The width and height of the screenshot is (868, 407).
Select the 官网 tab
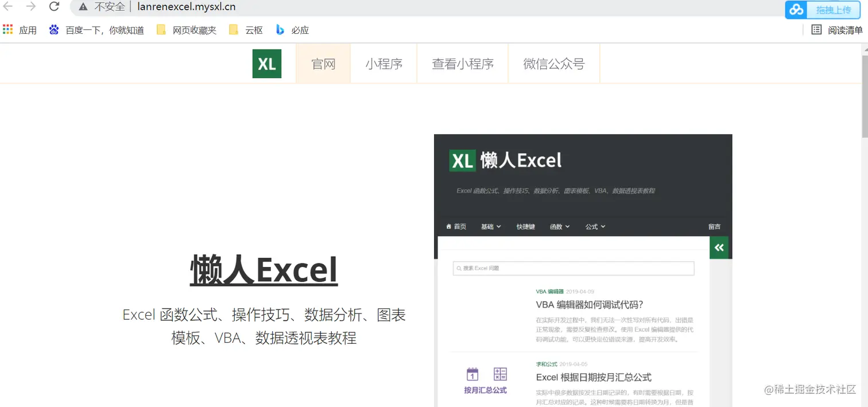tap(323, 64)
